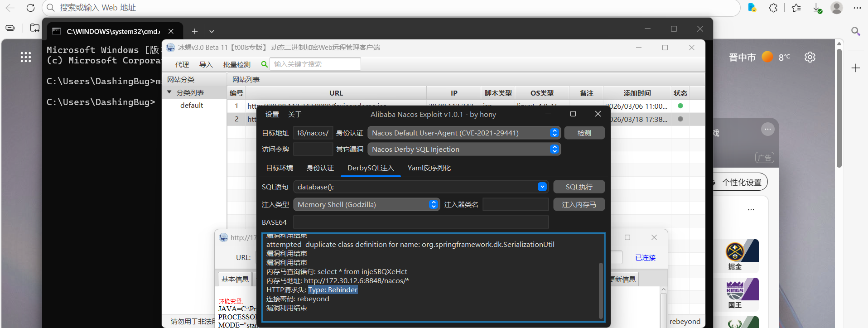
Task: Click the output log vertical scrollbar
Action: pyautogui.click(x=601, y=290)
